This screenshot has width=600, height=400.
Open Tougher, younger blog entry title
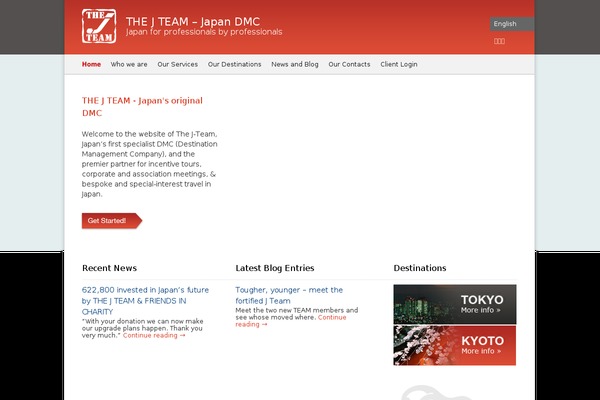pyautogui.click(x=289, y=295)
